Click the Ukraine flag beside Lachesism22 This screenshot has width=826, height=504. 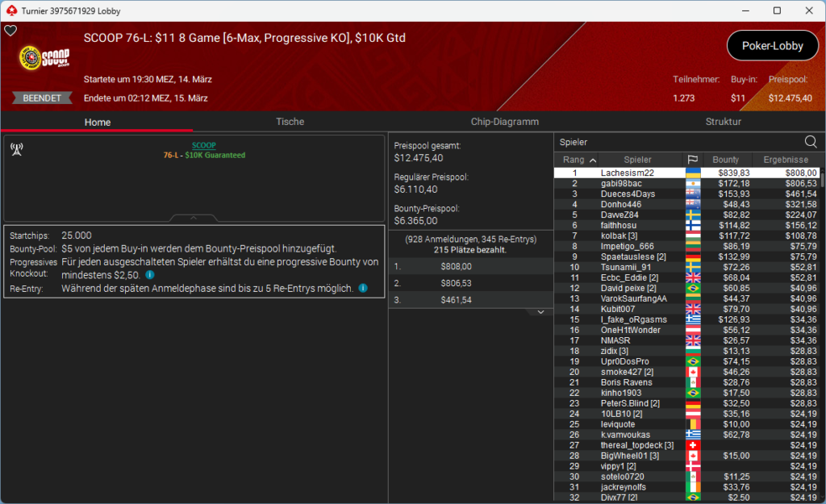point(692,173)
